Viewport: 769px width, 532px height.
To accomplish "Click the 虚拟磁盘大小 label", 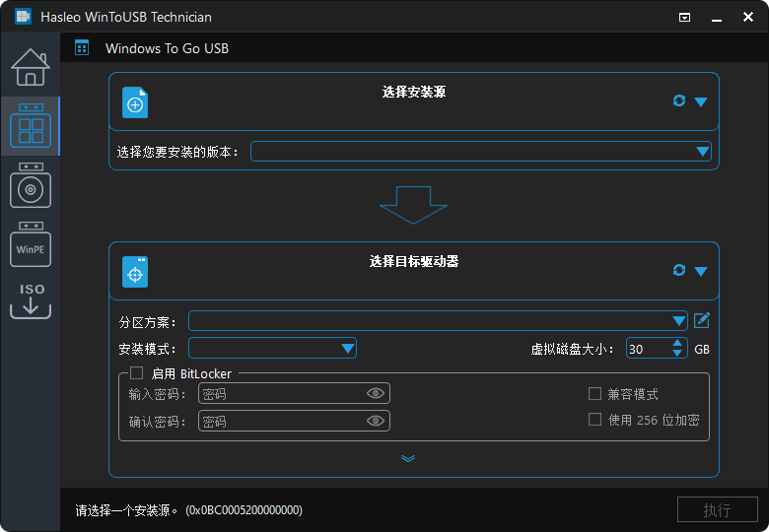I will coord(572,349).
